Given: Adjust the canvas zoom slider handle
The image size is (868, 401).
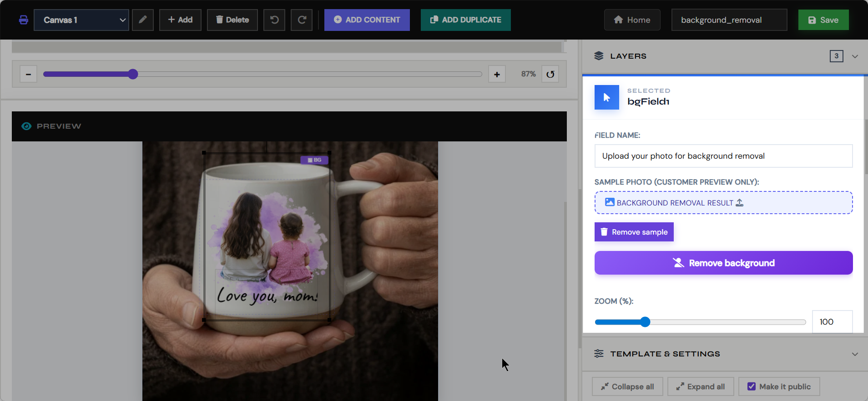Looking at the screenshot, I should (133, 74).
